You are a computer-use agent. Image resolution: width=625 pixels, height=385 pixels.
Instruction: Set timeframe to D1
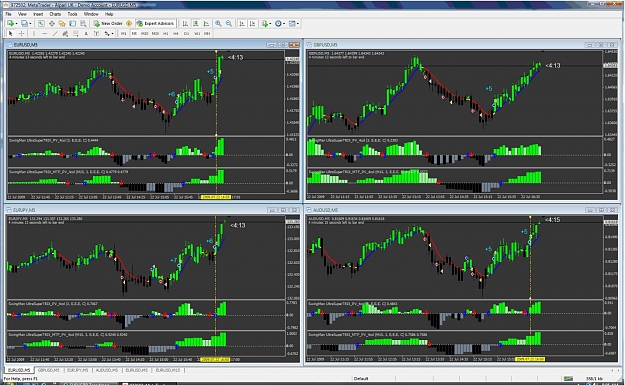tap(186, 33)
